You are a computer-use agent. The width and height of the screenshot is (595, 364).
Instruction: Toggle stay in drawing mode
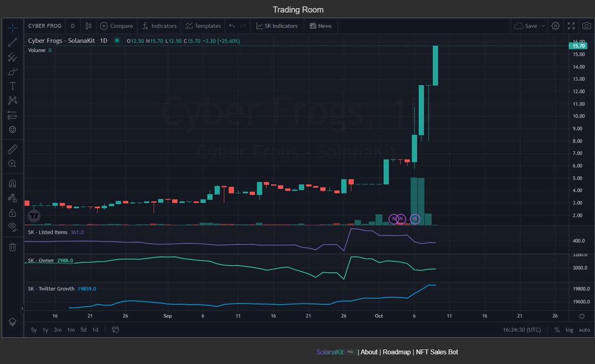click(12, 198)
